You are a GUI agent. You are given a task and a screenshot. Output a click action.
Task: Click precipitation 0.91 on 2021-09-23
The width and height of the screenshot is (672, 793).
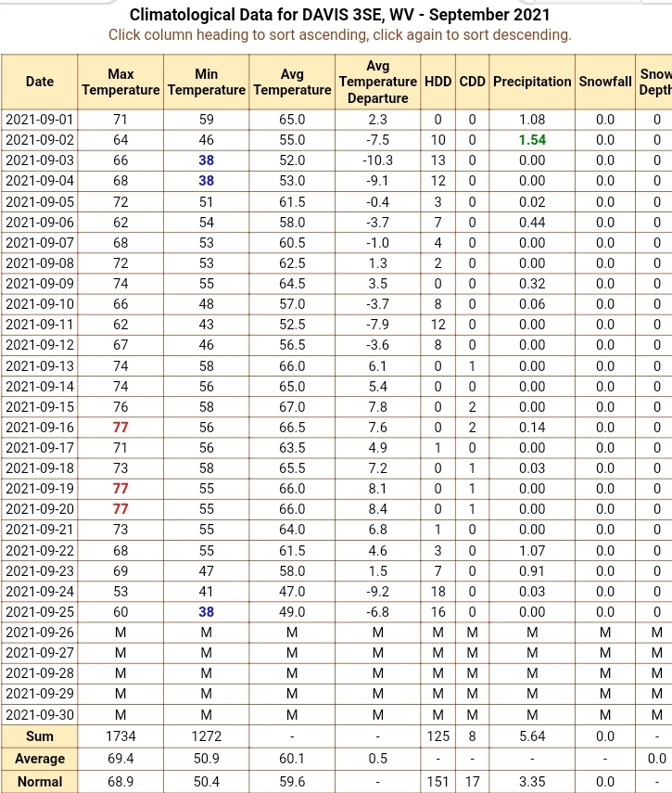pos(532,571)
